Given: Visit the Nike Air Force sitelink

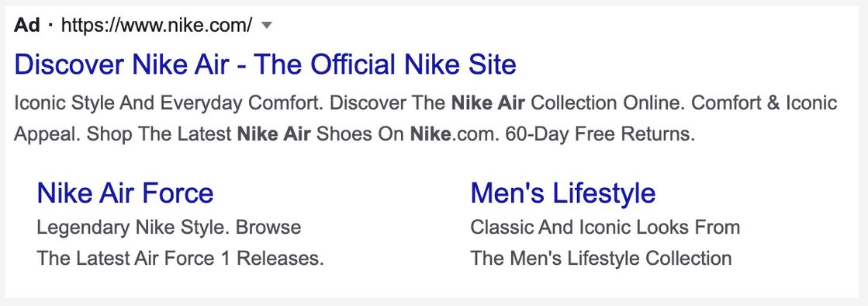Looking at the screenshot, I should [125, 193].
